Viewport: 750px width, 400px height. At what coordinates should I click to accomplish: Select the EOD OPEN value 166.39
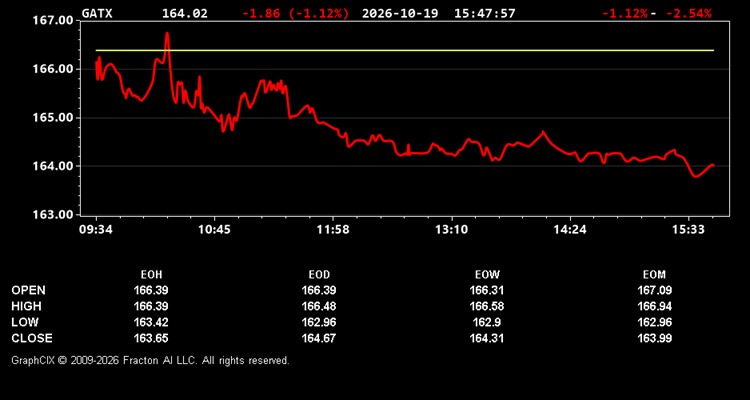319,290
